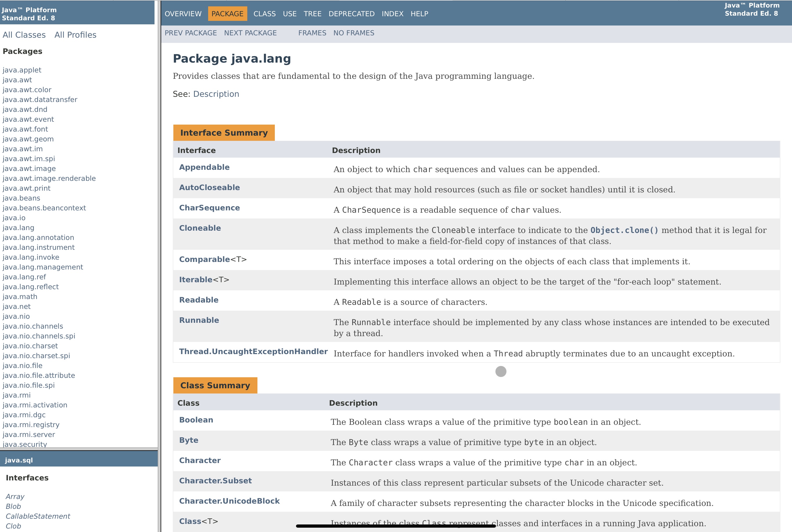Jump to the package Description link
792x532 pixels.
(216, 94)
